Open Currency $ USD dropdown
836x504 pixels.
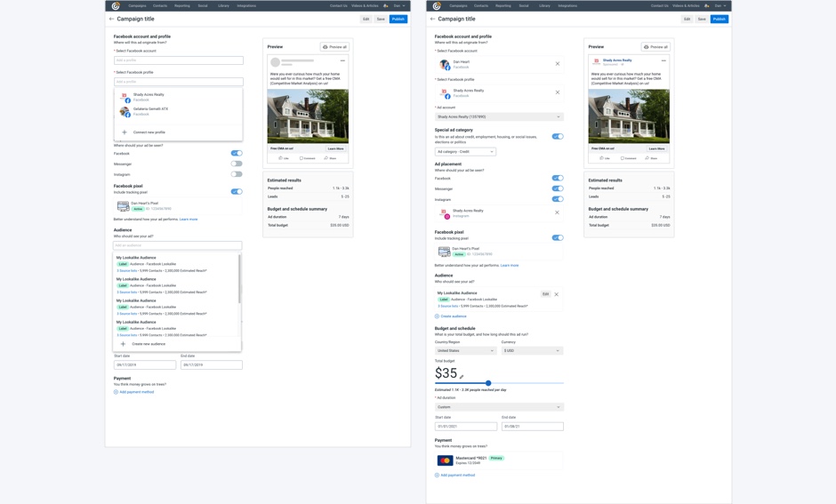[x=533, y=350]
